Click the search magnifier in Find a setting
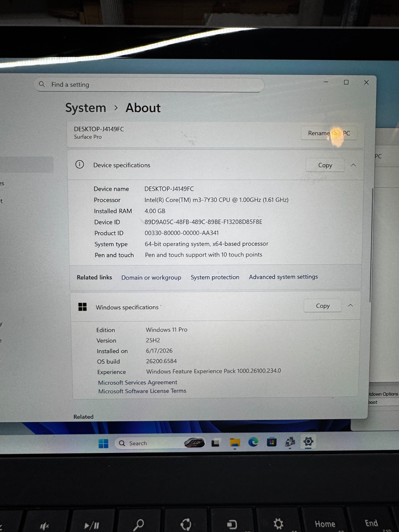 pyautogui.click(x=42, y=84)
